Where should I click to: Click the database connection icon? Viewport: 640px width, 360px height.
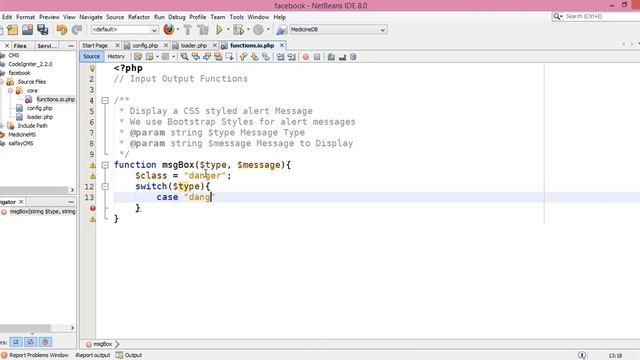[x=281, y=30]
